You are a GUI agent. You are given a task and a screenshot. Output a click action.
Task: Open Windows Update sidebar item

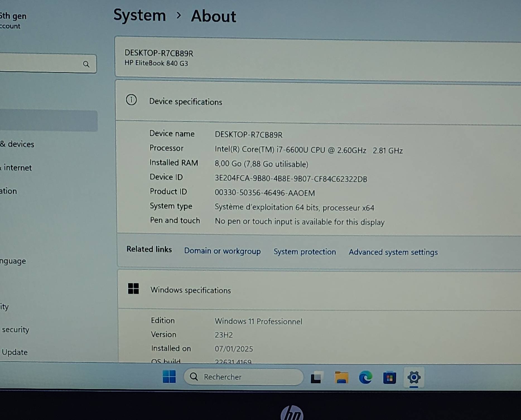[x=15, y=352]
